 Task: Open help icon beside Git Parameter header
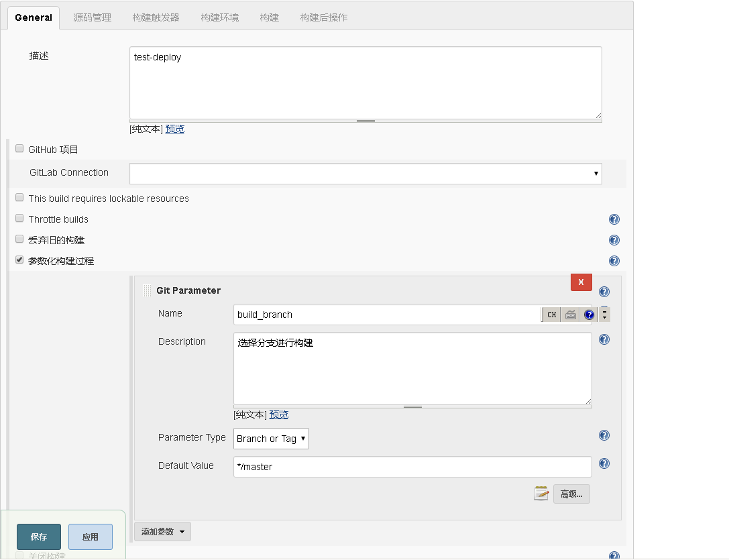pyautogui.click(x=604, y=292)
